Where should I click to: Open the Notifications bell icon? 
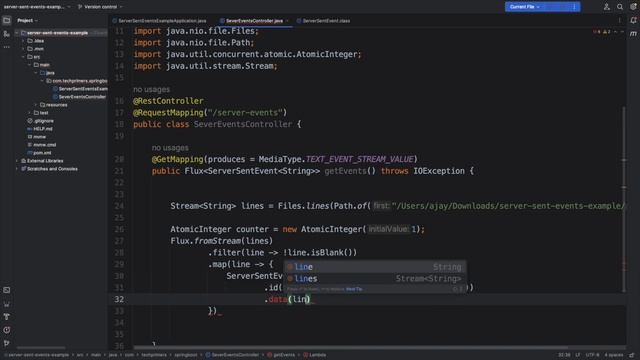[x=633, y=20]
